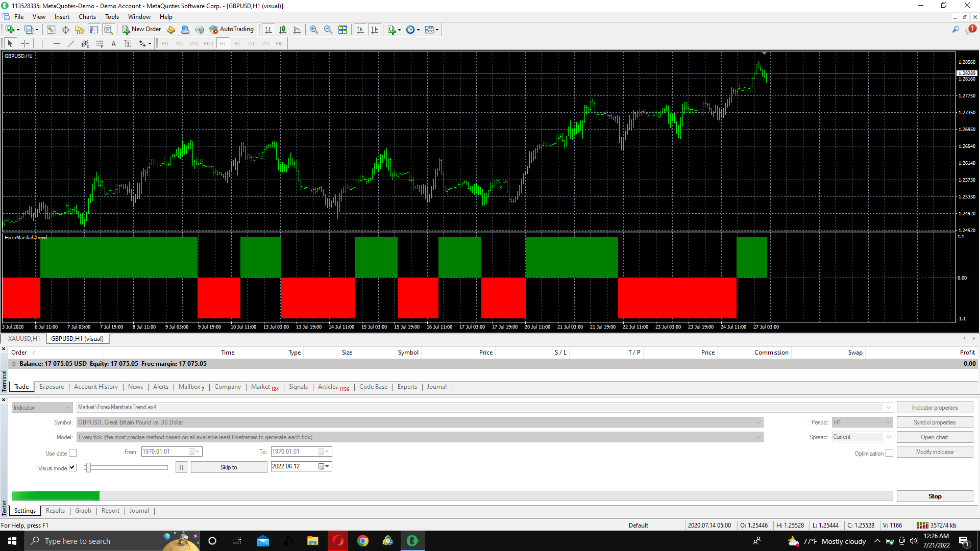Click the Indicator properties button

[935, 408]
